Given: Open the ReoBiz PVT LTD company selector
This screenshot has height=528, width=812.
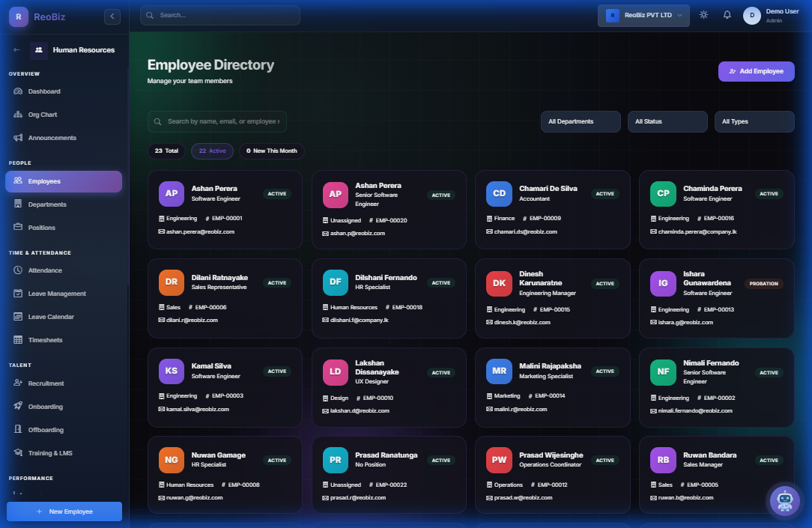Looking at the screenshot, I should (643, 15).
